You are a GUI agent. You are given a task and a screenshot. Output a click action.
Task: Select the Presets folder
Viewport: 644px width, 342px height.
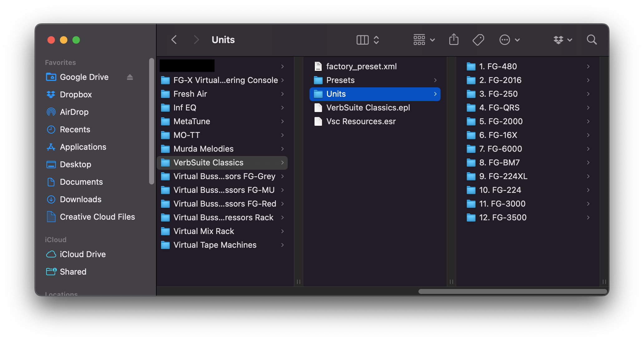375,80
